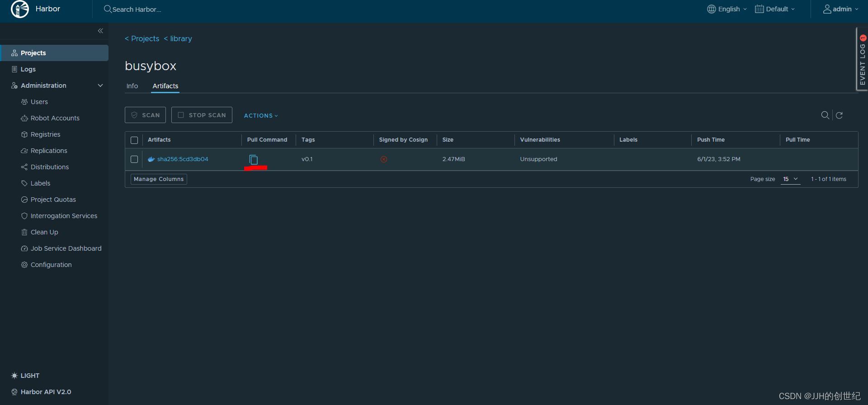
Task: Click the Users icon in sidebar
Action: tap(24, 102)
